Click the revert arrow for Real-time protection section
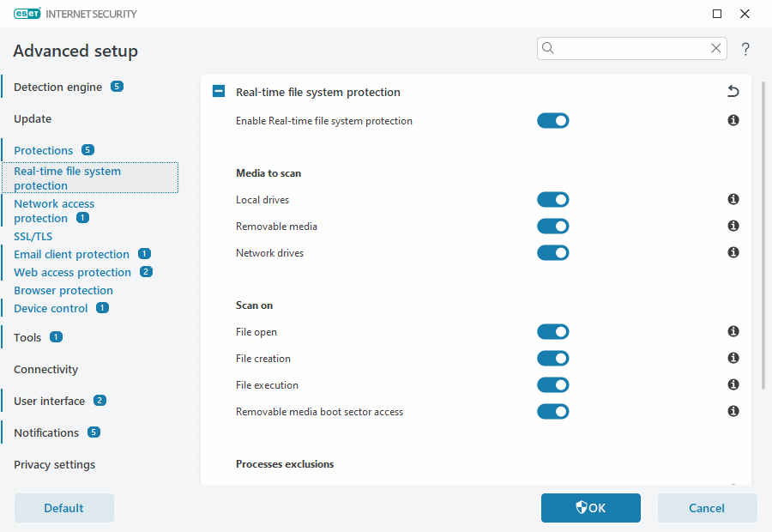 [733, 92]
